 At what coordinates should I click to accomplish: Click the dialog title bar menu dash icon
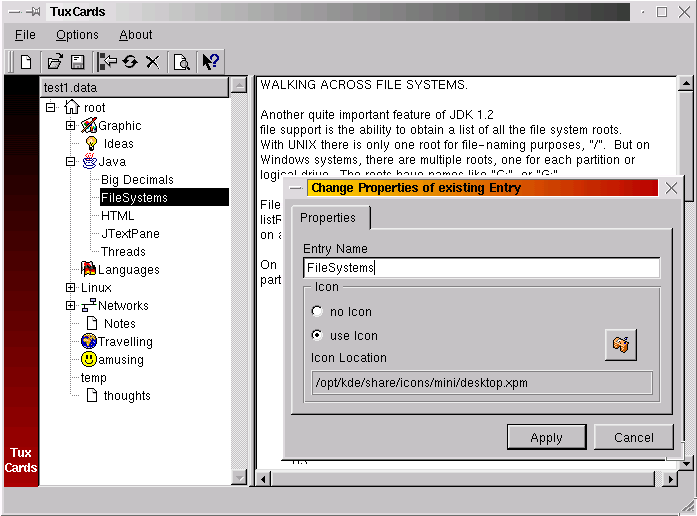[x=295, y=188]
